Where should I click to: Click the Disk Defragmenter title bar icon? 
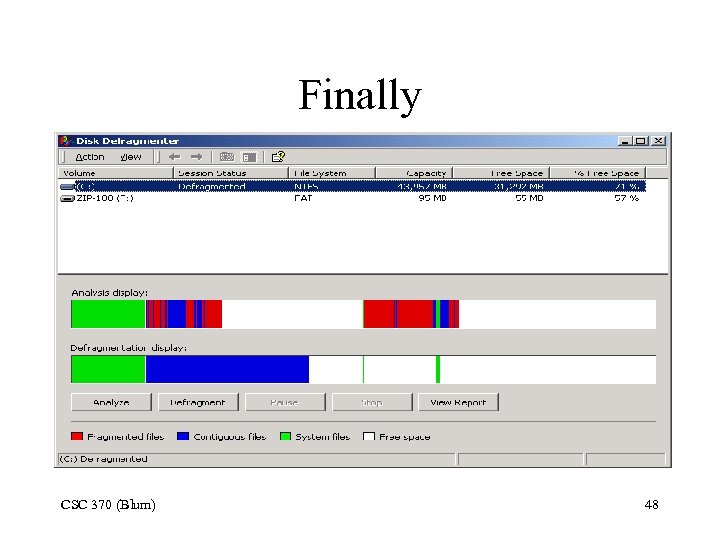point(66,141)
